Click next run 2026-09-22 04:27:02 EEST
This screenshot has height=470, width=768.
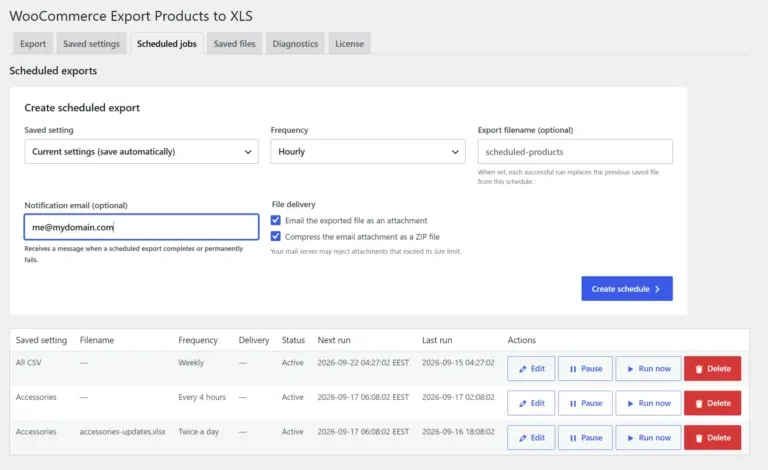click(x=363, y=362)
